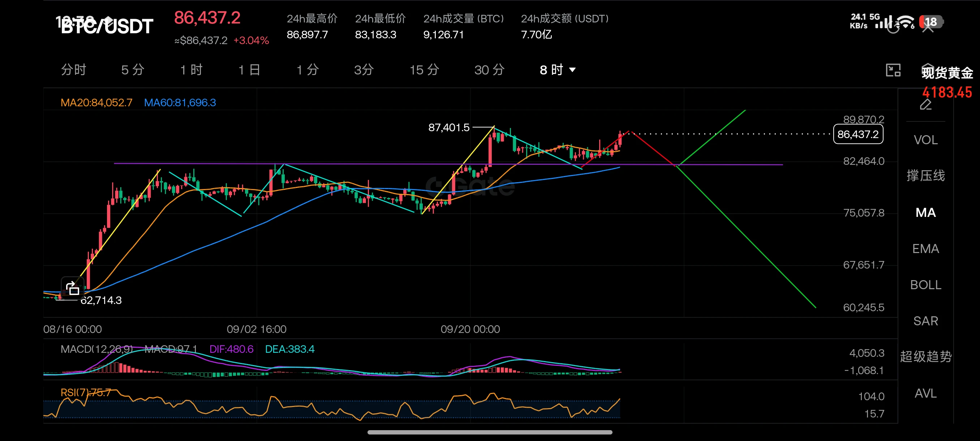
Task: Tap the WiFi status icon
Action: [x=906, y=22]
